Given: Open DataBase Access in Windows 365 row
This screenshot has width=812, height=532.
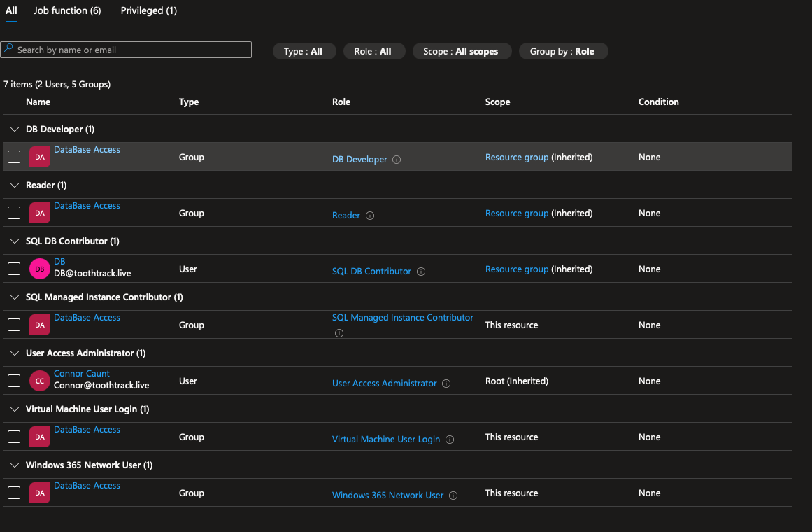Looking at the screenshot, I should coord(87,485).
